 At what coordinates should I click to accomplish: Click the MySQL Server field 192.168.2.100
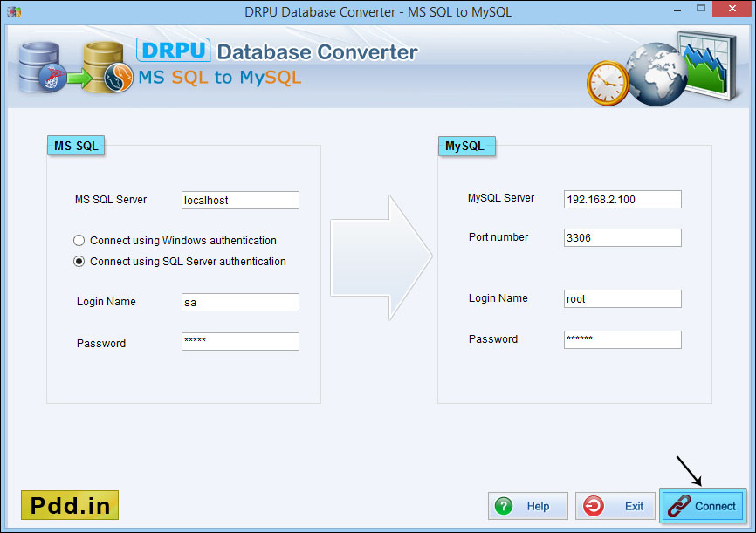622,199
